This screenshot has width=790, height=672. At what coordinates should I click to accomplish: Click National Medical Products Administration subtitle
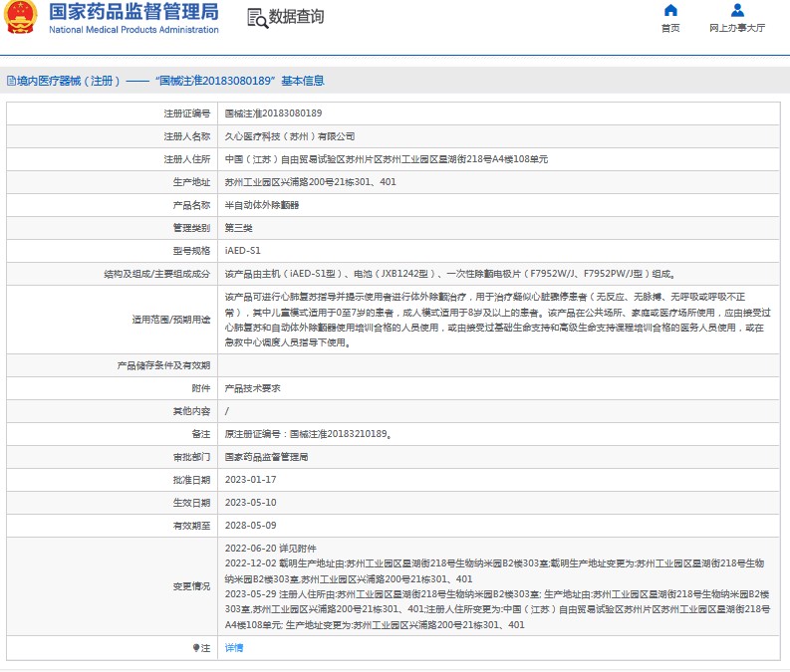[x=134, y=30]
